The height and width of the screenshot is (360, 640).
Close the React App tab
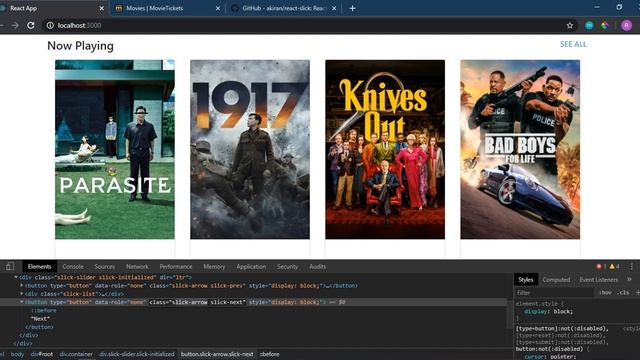coord(102,8)
